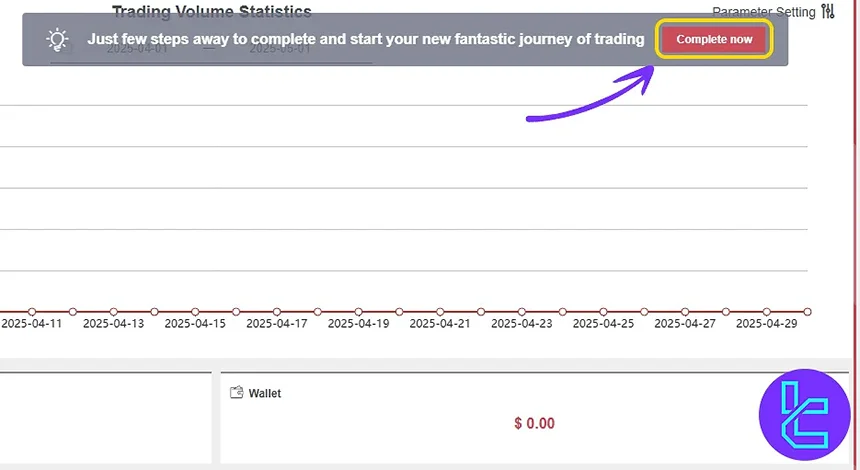Select chart data point for 2025-04-27
This screenshot has height=470, width=860.
[x=685, y=312]
